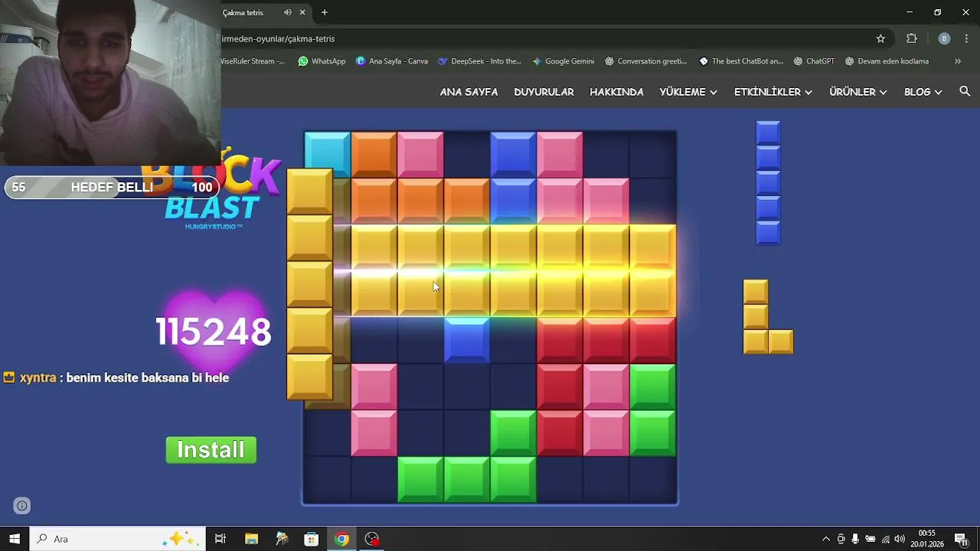Click the microphone icon in system tray
The height and width of the screenshot is (551, 980).
[855, 539]
